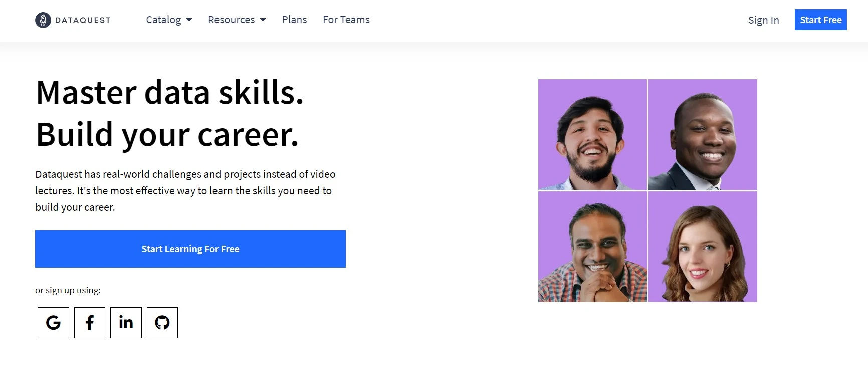Select the bearded man's photo
This screenshot has width=868, height=389.
tap(592, 134)
